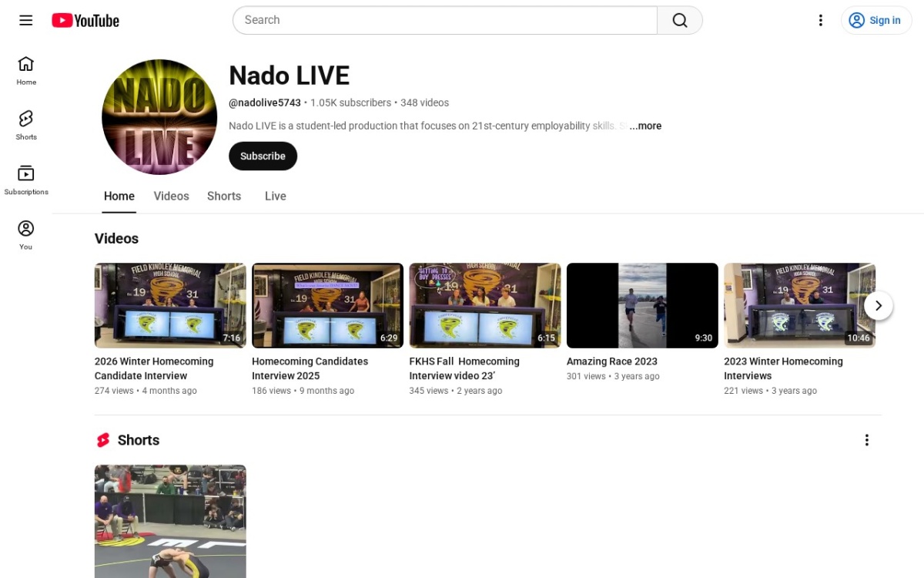This screenshot has height=578, width=924.
Task: Open Homecoming Candidates Interview 2025 thumbnail
Action: point(327,305)
